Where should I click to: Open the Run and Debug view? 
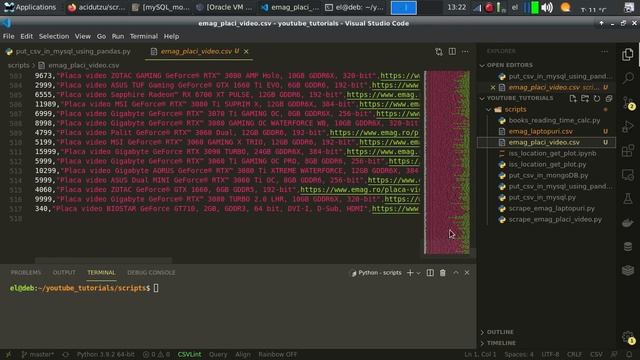(x=628, y=127)
